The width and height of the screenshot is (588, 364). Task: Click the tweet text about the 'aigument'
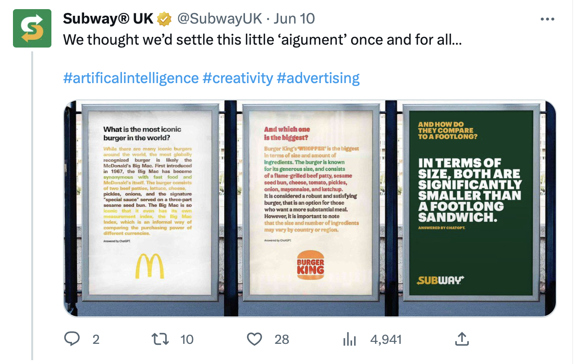pos(262,39)
